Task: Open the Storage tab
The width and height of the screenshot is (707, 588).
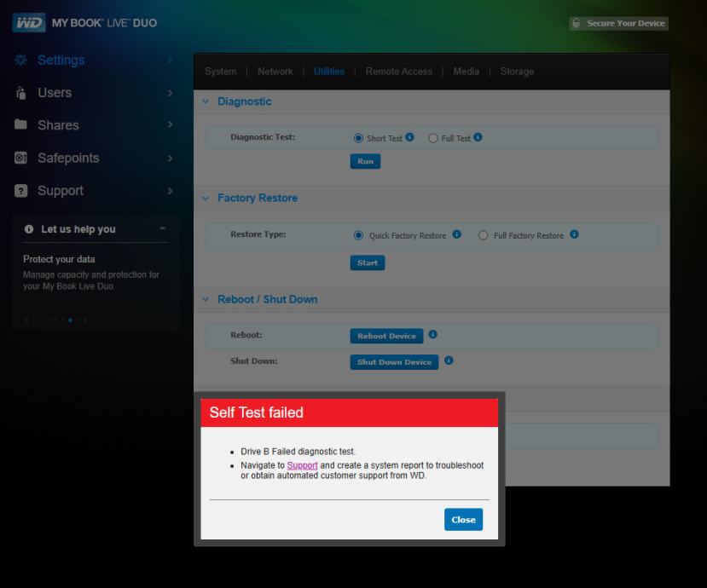Action: (517, 72)
